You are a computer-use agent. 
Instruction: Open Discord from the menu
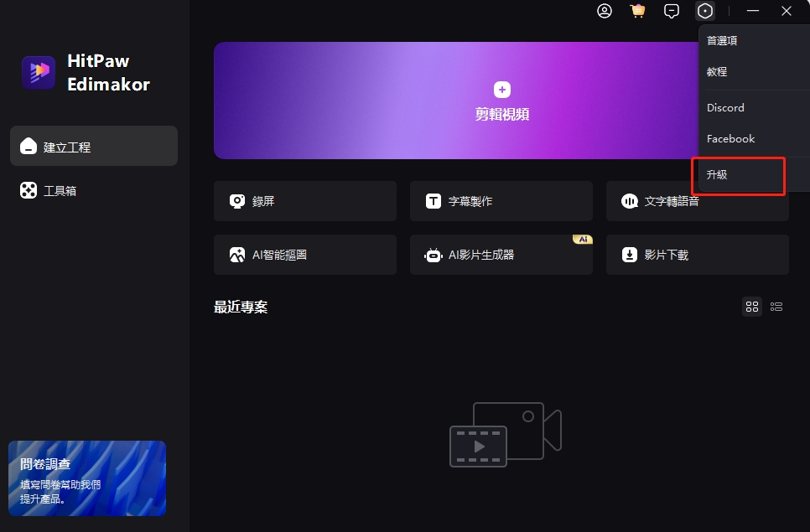coord(724,107)
